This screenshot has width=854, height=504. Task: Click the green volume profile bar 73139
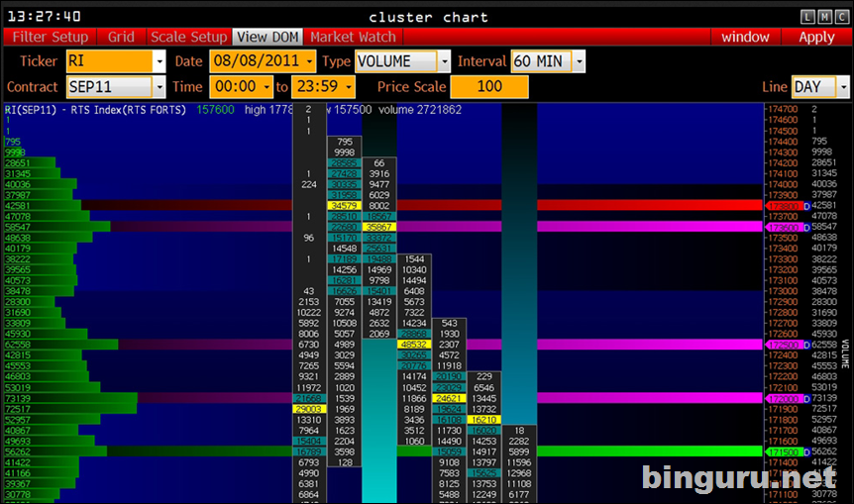click(x=70, y=398)
